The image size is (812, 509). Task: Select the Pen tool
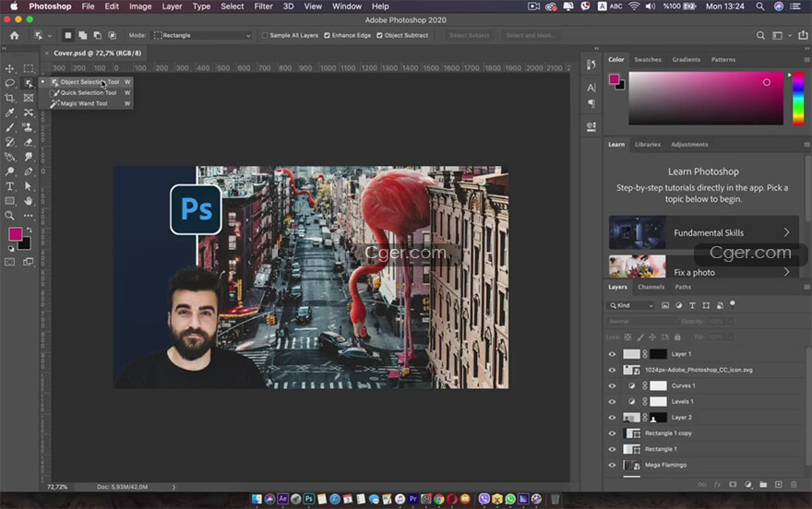click(x=29, y=172)
